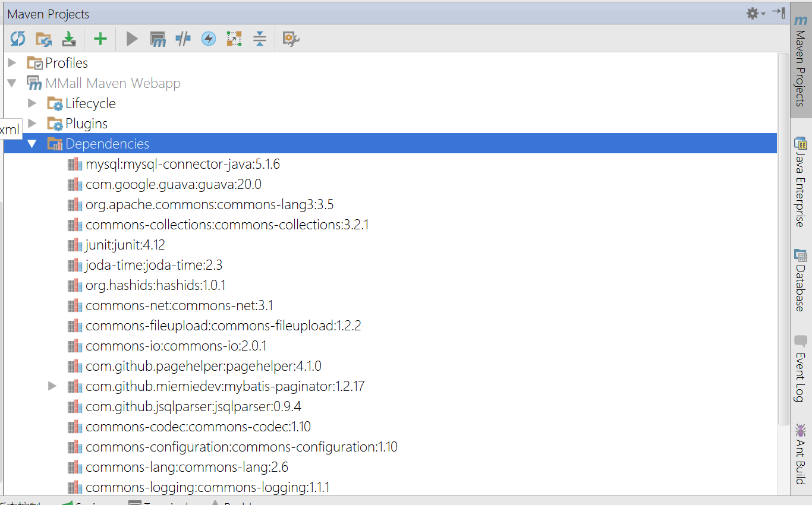This screenshot has height=505, width=812.
Task: Download sources and documentation icon
Action: pyautogui.click(x=70, y=39)
